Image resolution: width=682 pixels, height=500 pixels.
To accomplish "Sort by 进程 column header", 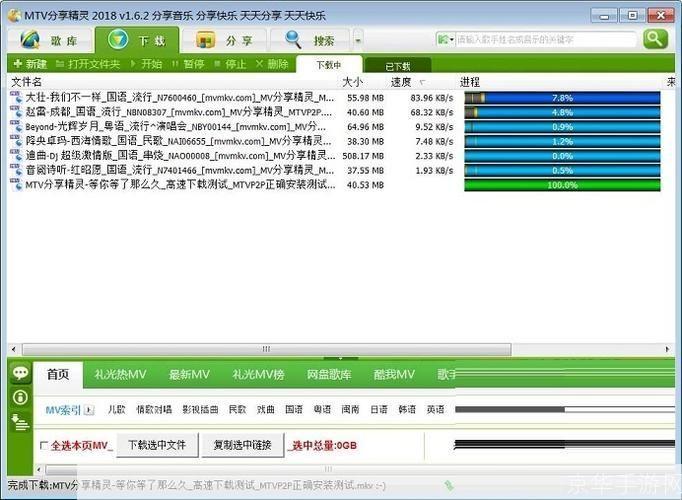I will click(x=470, y=82).
